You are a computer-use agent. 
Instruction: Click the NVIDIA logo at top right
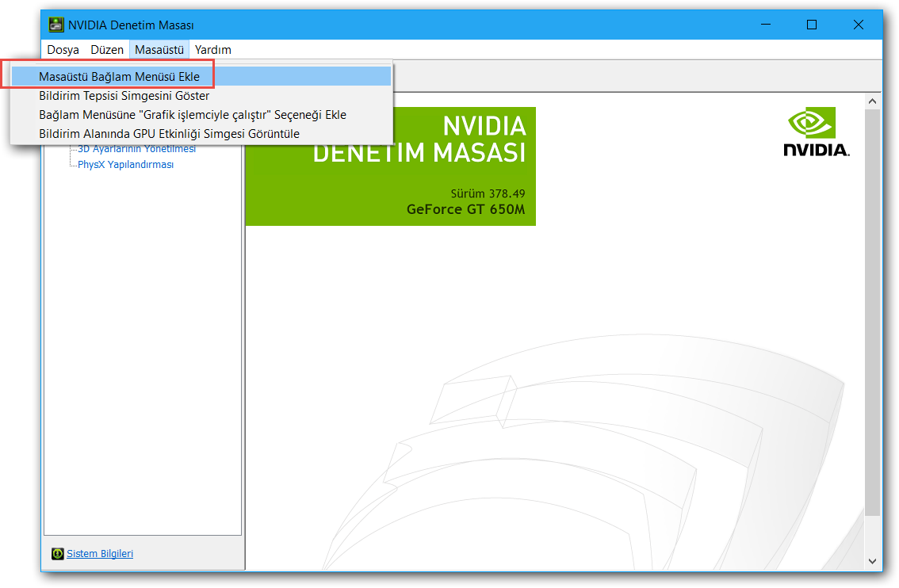(x=817, y=132)
